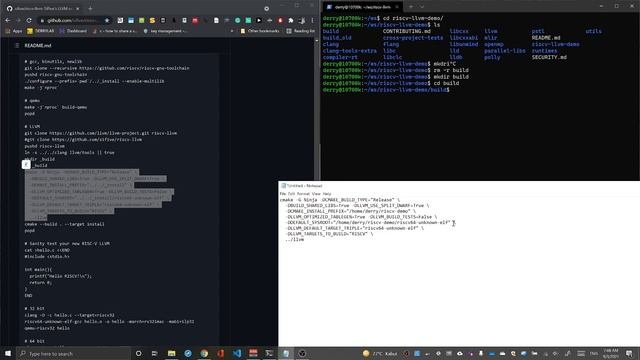Open the Apps bookmark shortcut
This screenshot has height=360, width=640.
pyautogui.click(x=14, y=31)
